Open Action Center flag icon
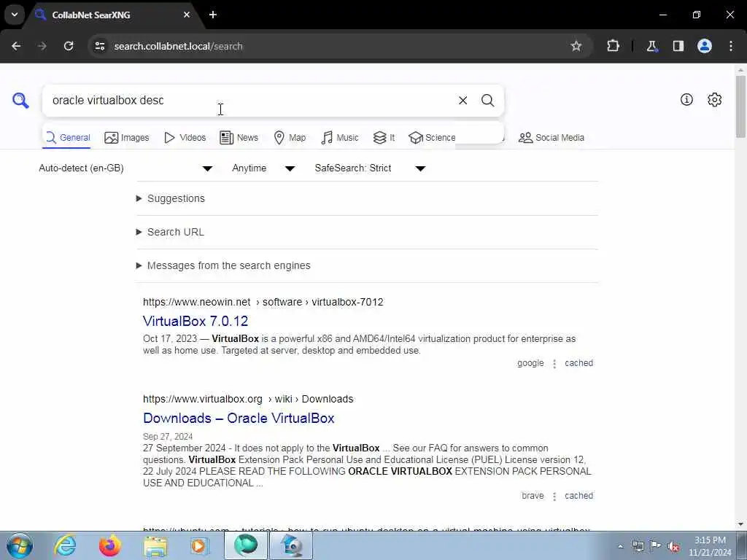This screenshot has height=560, width=747. [656, 546]
